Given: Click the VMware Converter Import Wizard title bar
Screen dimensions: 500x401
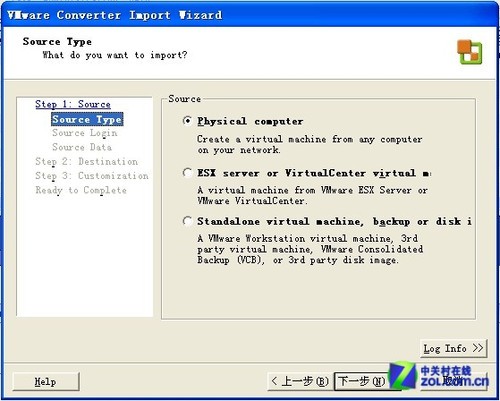Looking at the screenshot, I should (250, 15).
